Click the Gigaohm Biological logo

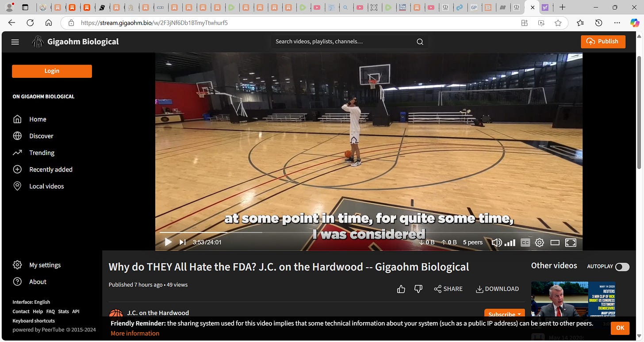[x=76, y=42]
